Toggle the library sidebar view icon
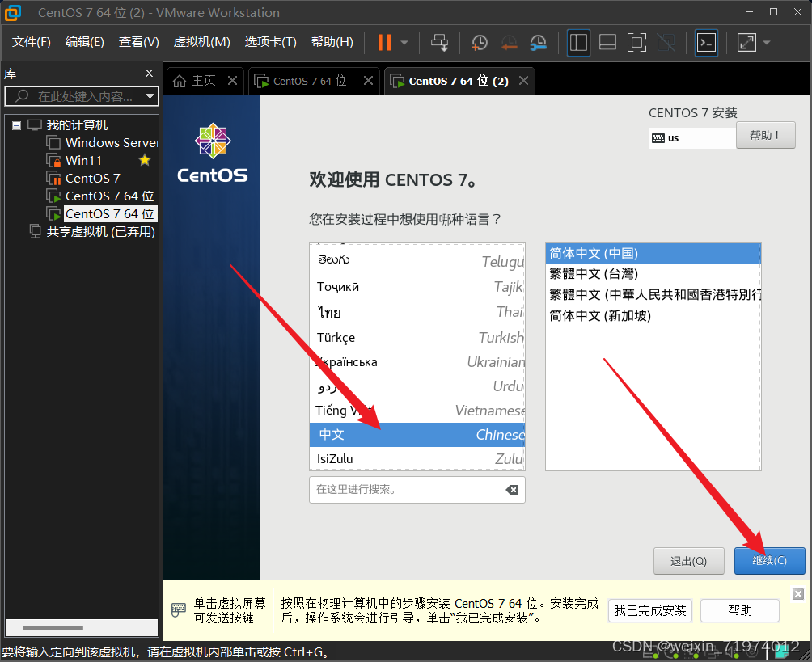This screenshot has width=812, height=662. (578, 43)
